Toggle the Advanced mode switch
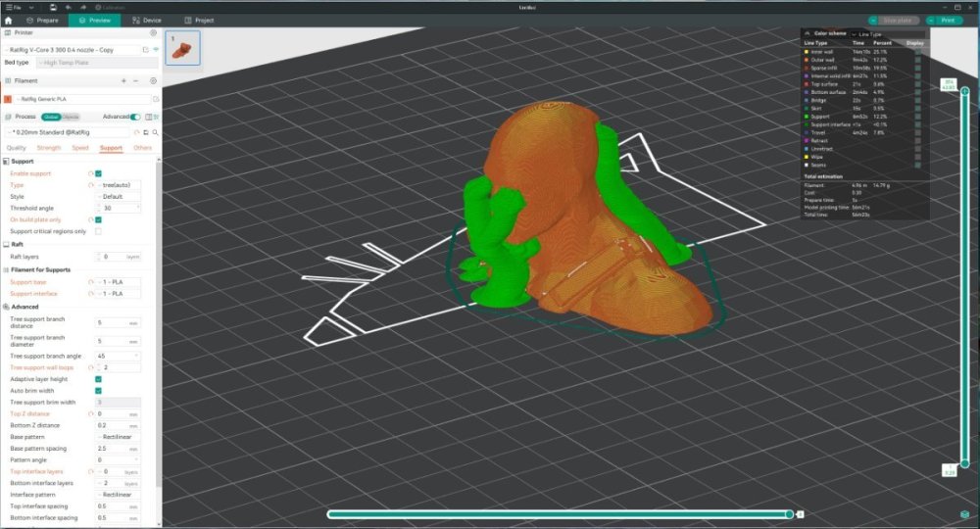980x529 pixels. (135, 117)
